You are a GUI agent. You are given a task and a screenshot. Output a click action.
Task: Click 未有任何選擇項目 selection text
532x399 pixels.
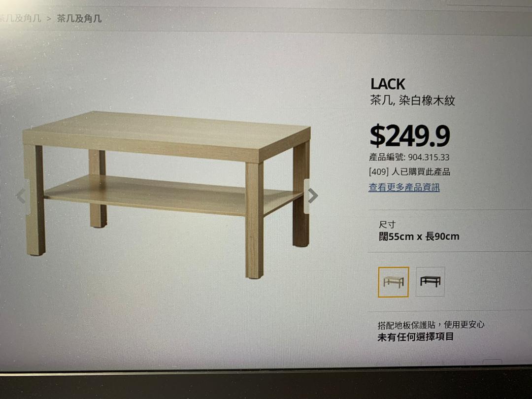(416, 337)
